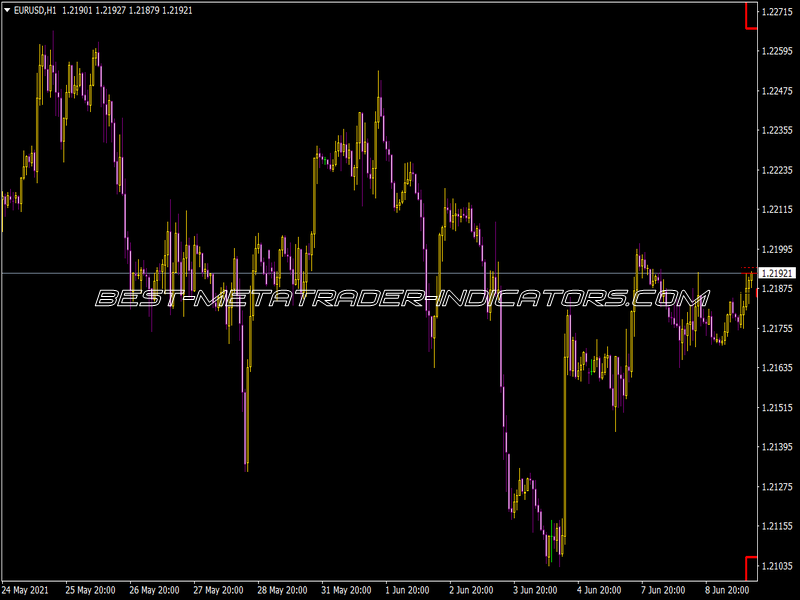The width and height of the screenshot is (800, 600).
Task: Click the 27 May 20:00 time label
Action: [218, 590]
